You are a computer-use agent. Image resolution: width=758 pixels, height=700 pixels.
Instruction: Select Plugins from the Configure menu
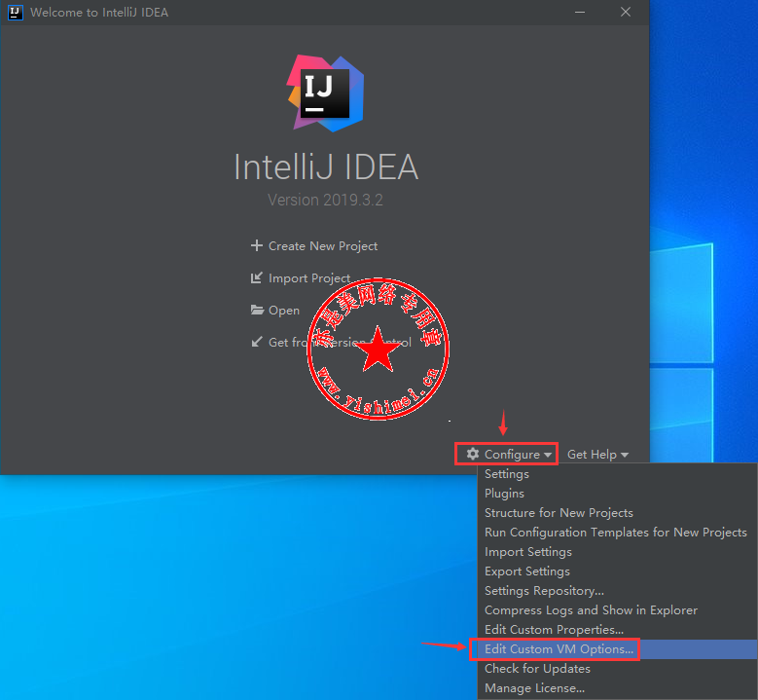tap(617, 494)
